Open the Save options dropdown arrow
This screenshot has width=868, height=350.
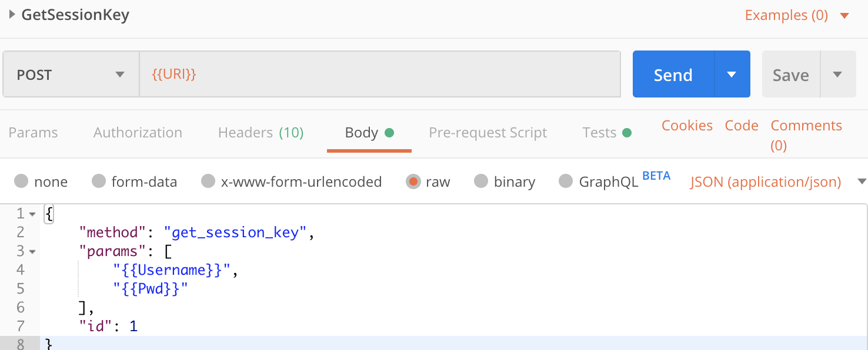pyautogui.click(x=837, y=75)
